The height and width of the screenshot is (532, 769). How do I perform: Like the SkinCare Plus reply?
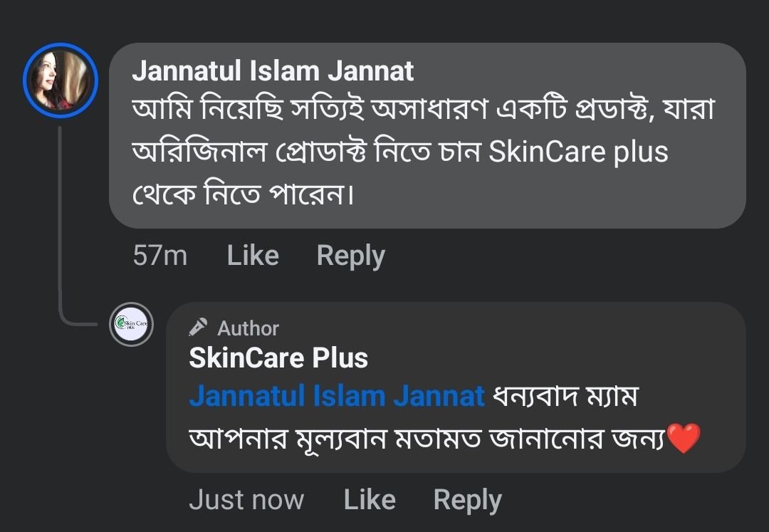point(370,500)
